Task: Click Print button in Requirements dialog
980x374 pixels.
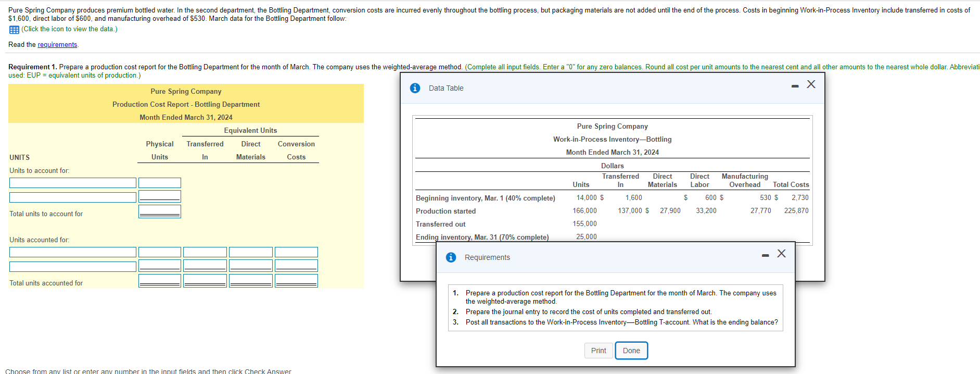Action: (599, 351)
